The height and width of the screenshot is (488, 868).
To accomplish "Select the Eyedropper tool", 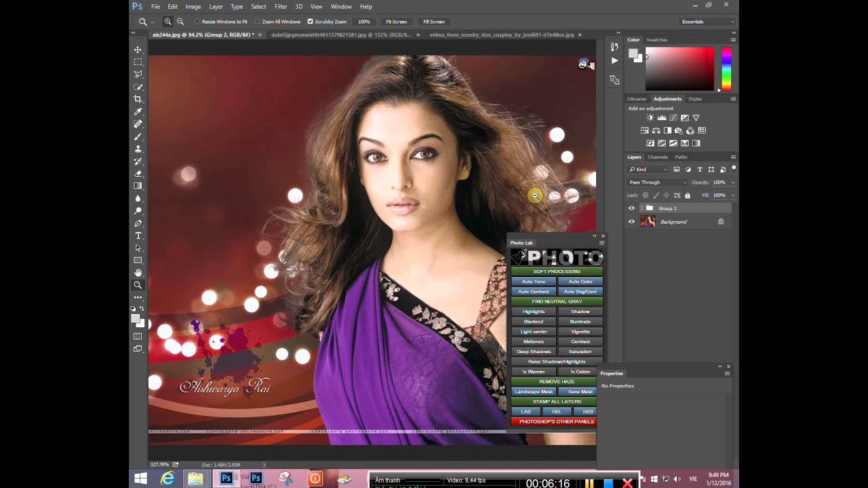I will 138,112.
